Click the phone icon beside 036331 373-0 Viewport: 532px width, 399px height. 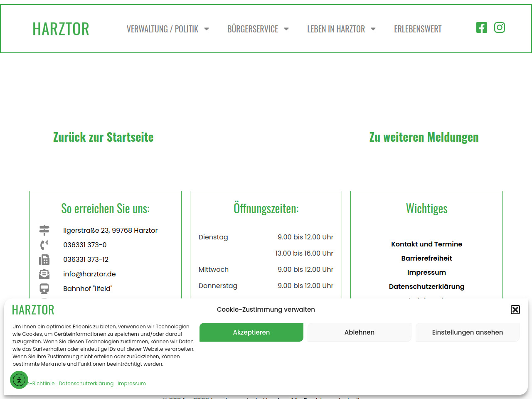click(x=44, y=245)
